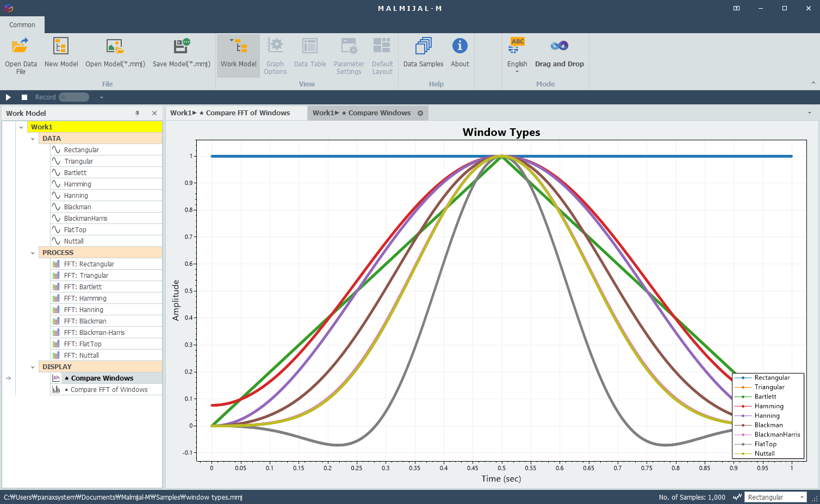Screen dimensions: 820x504
Task: Select Hanning data item in tree
Action: (106, 195)
